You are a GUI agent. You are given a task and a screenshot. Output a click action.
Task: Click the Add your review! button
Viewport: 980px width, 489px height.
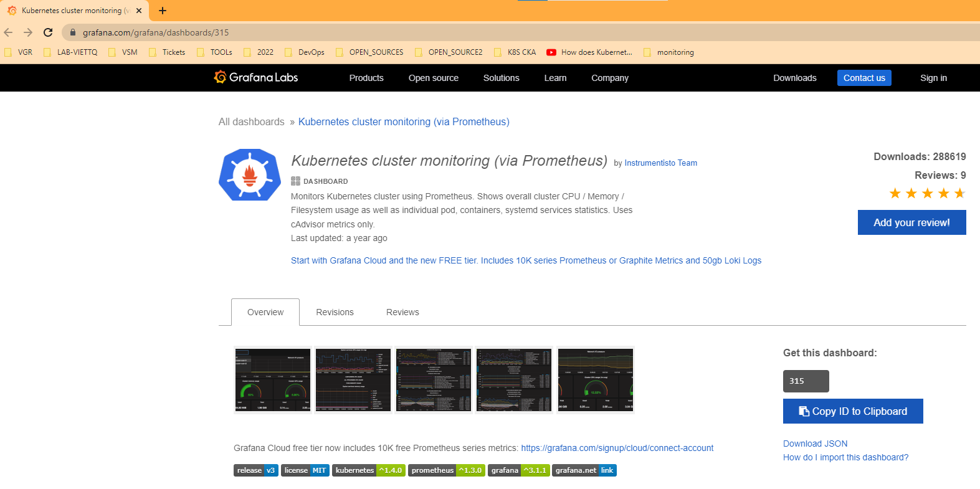[912, 222]
